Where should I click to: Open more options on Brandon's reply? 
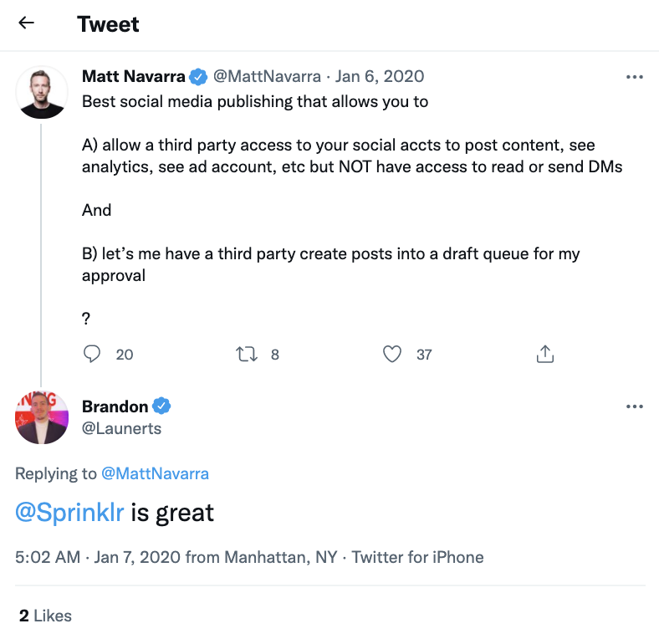[635, 406]
